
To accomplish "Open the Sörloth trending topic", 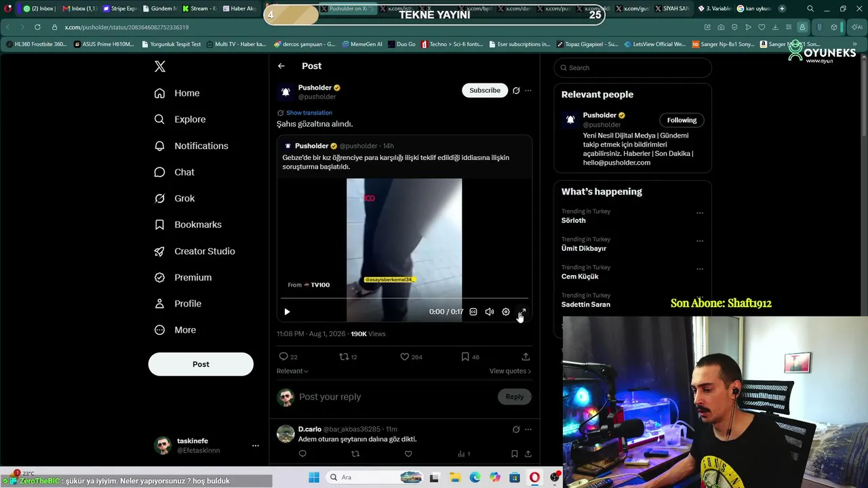I will (573, 220).
